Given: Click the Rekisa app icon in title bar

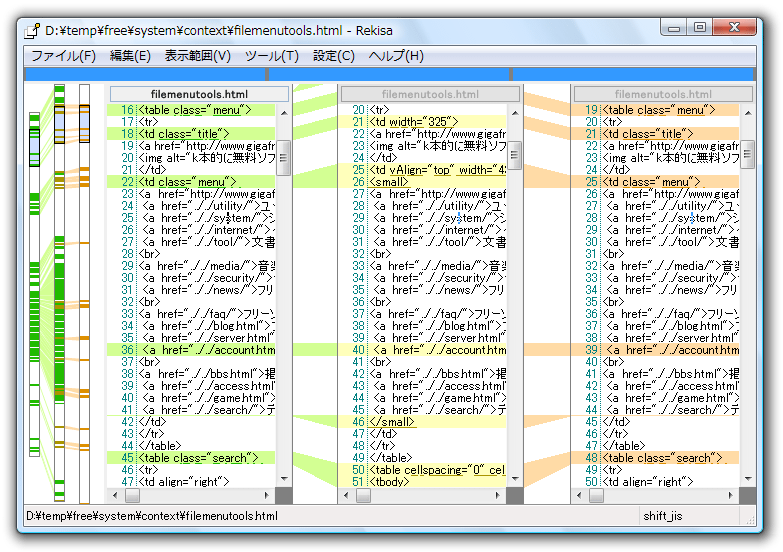Looking at the screenshot, I should point(32,31).
